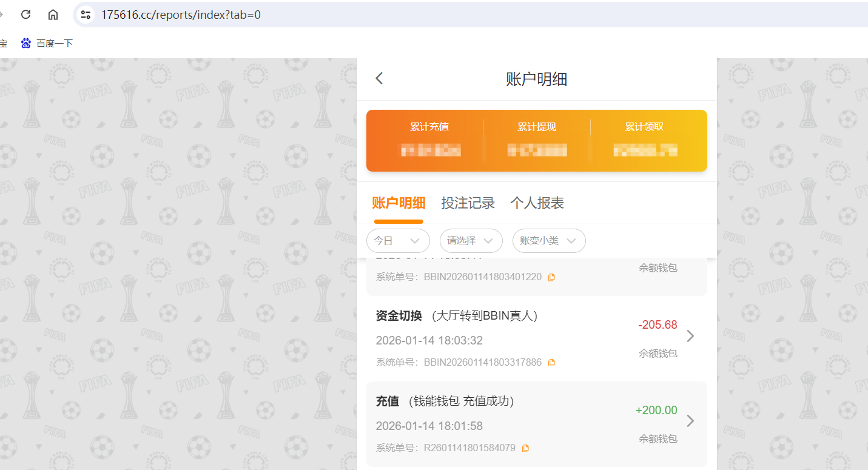Select the 账户明细 tab
Viewport: 868px width, 470px height.
click(399, 203)
